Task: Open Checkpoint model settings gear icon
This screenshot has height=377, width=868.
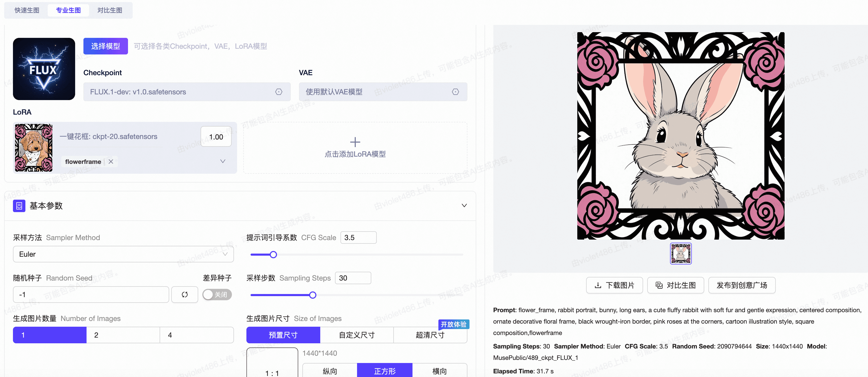Action: coord(279,91)
